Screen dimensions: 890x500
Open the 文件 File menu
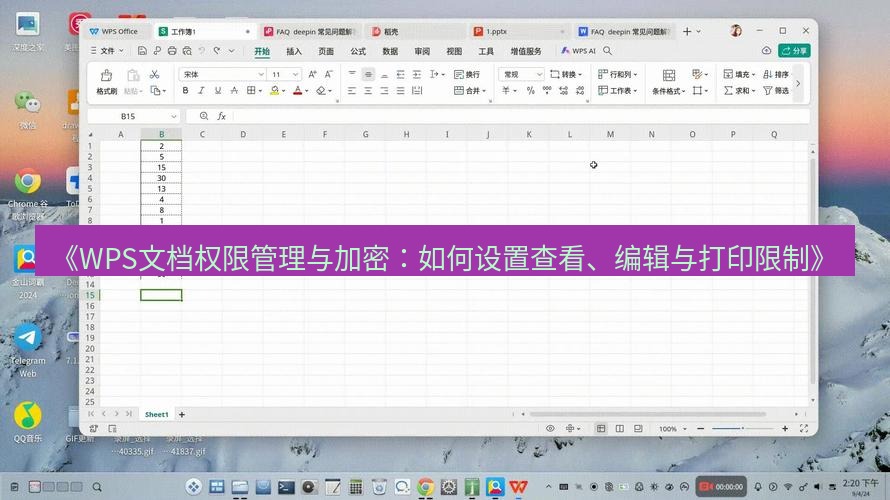(107, 51)
